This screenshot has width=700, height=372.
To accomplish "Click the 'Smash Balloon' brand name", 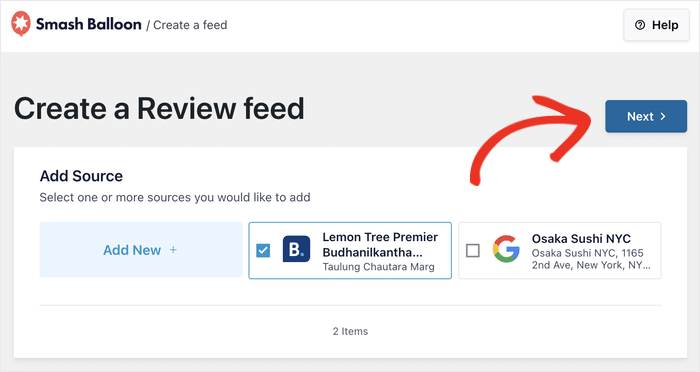I will tap(88, 24).
